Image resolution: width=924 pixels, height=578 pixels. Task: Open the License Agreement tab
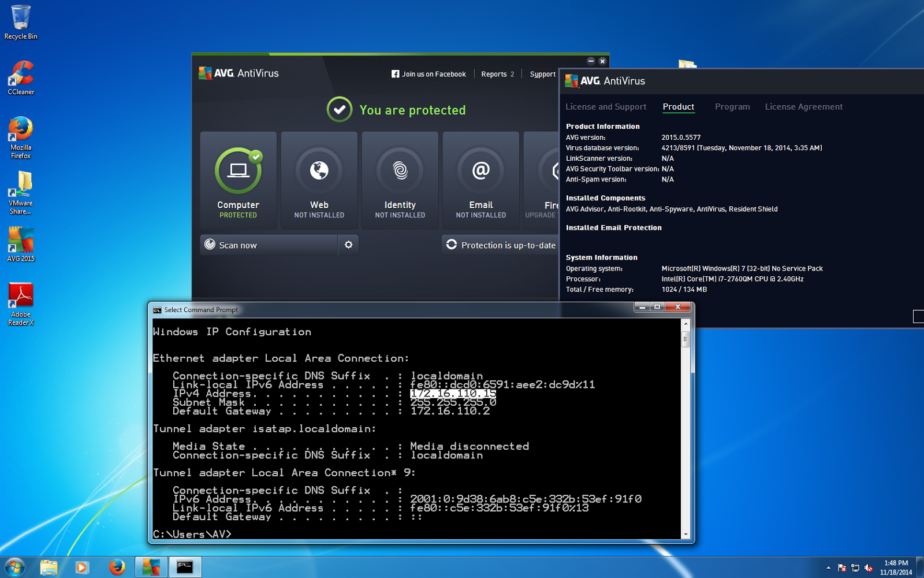tap(803, 107)
